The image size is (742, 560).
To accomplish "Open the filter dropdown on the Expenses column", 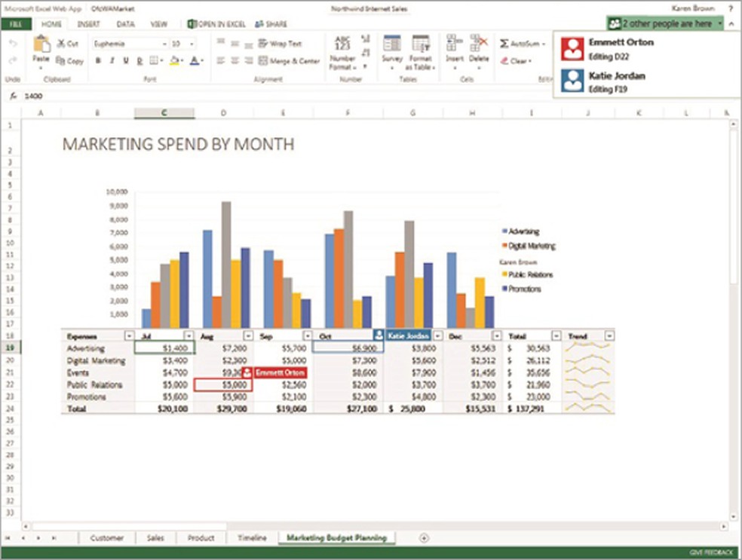I will [x=128, y=335].
